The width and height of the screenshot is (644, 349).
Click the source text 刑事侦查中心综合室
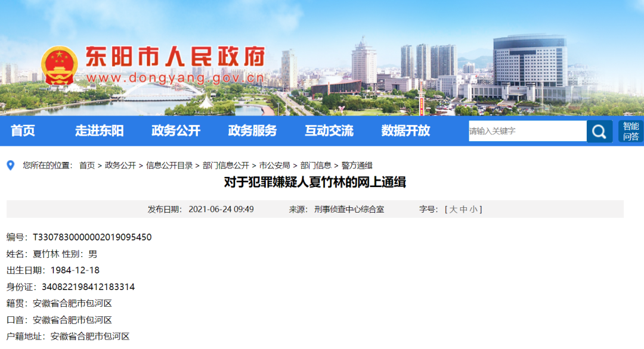coord(349,209)
